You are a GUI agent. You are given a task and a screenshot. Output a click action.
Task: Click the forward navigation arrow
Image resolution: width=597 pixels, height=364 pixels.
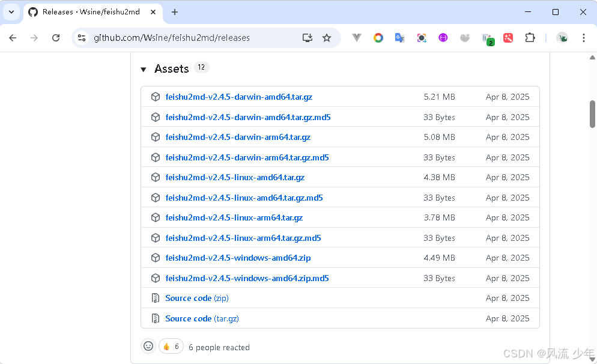point(34,38)
